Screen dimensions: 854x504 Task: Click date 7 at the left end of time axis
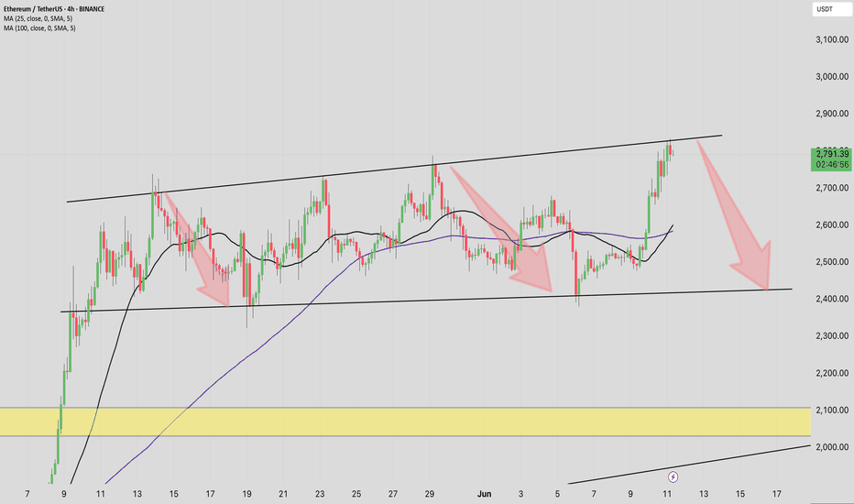click(27, 494)
